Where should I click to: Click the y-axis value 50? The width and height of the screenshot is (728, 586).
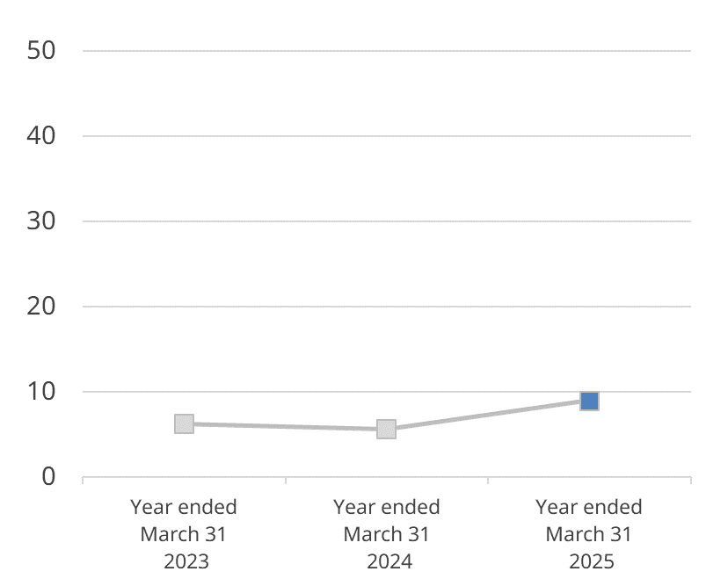40,50
